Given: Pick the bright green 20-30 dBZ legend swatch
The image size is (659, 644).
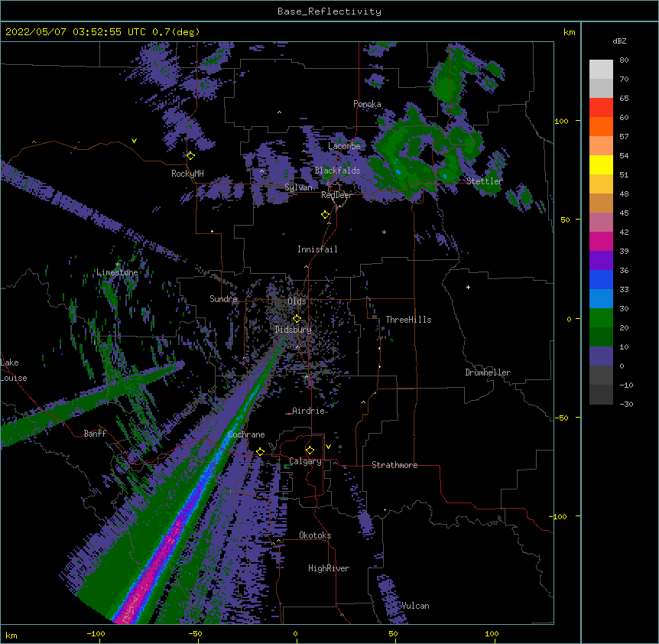Looking at the screenshot, I should (x=601, y=318).
